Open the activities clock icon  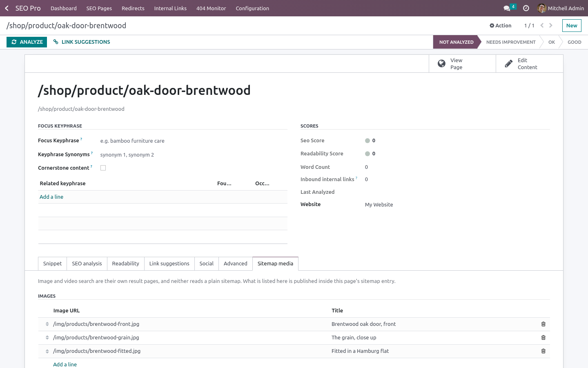(x=526, y=8)
